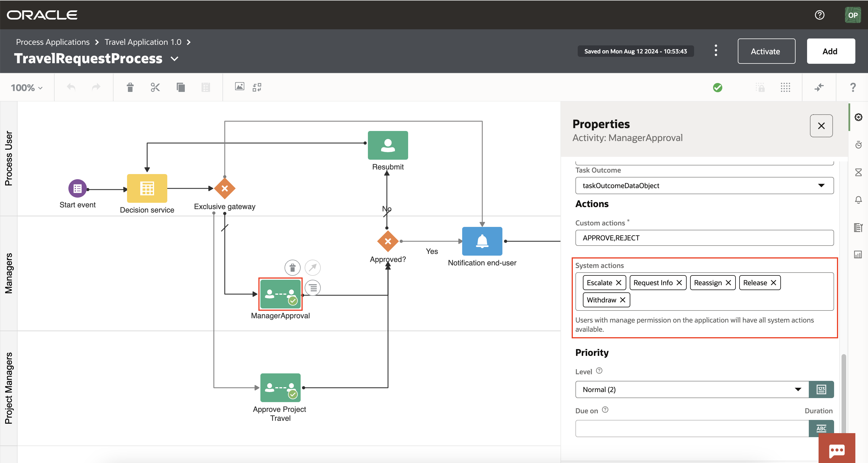This screenshot has height=463, width=868.
Task: Click the Activate button
Action: tap(766, 51)
